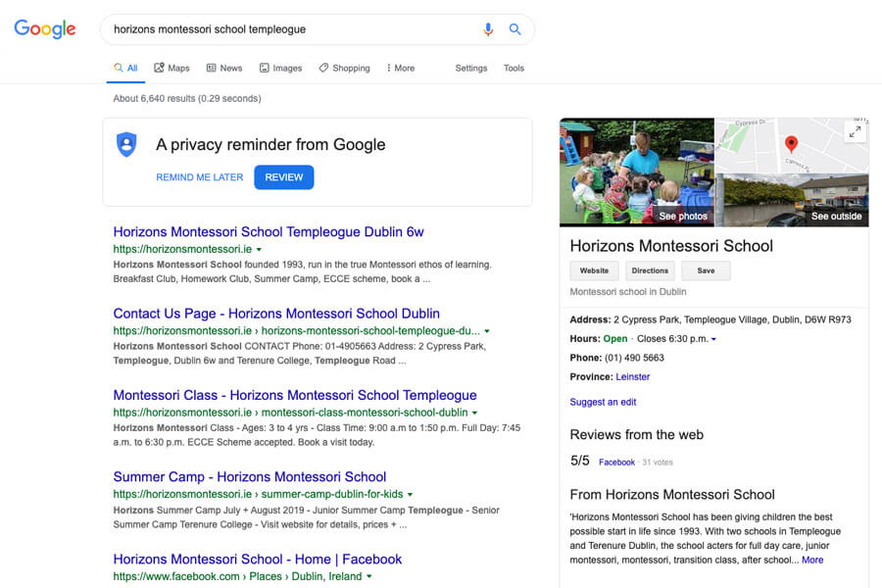This screenshot has height=588, width=882.
Task: Switch to the Images tab
Action: click(280, 68)
